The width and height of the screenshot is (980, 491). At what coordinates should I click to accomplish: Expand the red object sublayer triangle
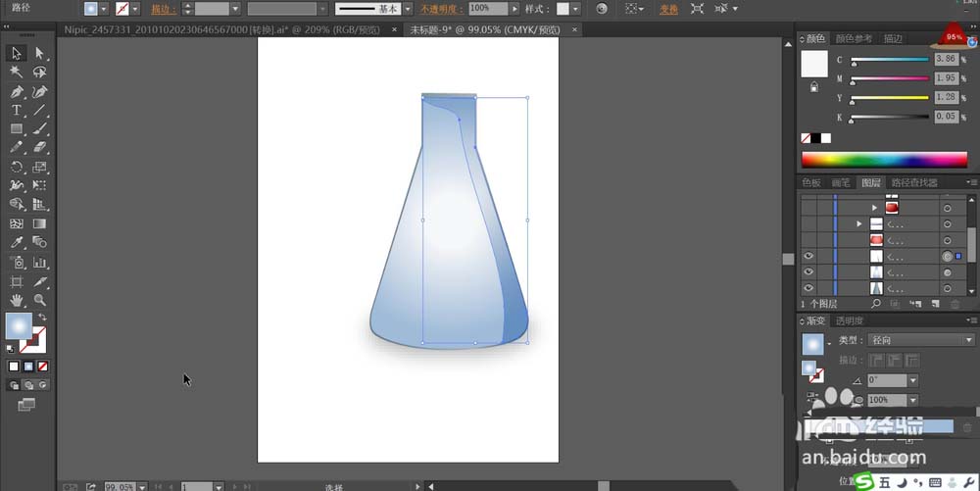875,208
